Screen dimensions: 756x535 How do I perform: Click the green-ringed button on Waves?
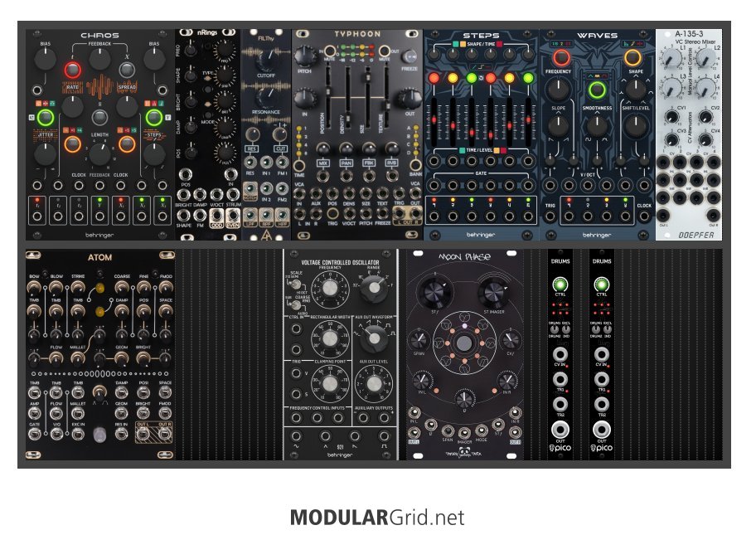point(597,90)
